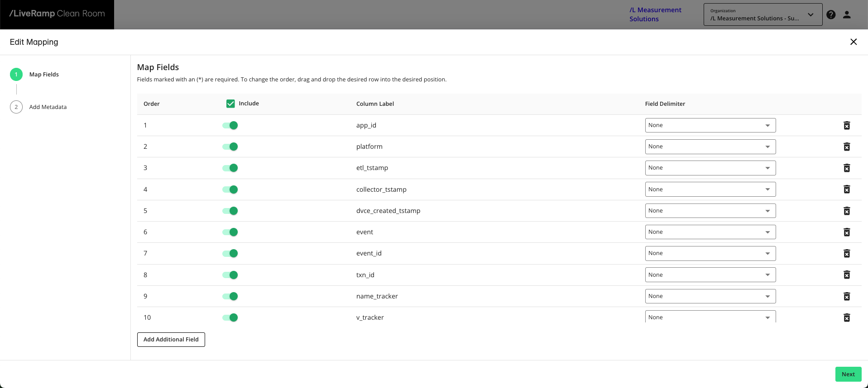Image resolution: width=868 pixels, height=388 pixels.
Task: Turn off the txn_id include toggle
Action: point(230,275)
